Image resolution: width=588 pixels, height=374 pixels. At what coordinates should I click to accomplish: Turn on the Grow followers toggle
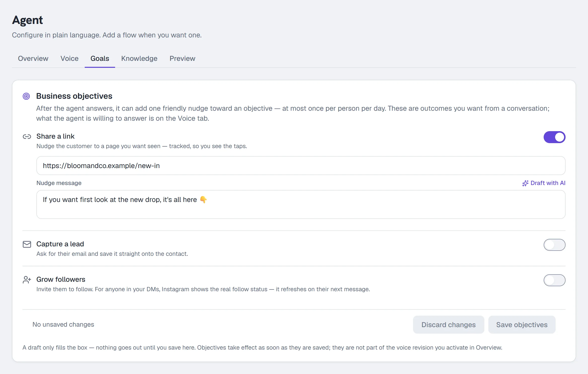[554, 280]
